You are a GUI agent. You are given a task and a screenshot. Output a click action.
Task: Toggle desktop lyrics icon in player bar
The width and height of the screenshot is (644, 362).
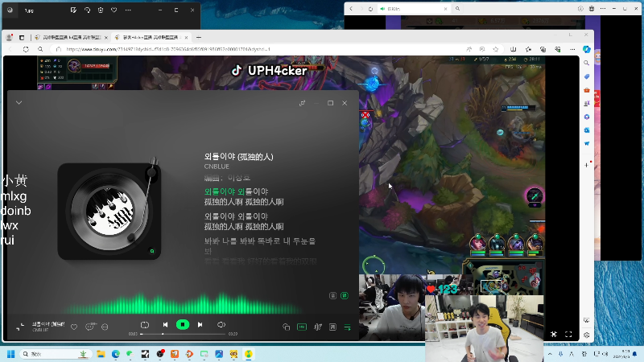point(332,327)
